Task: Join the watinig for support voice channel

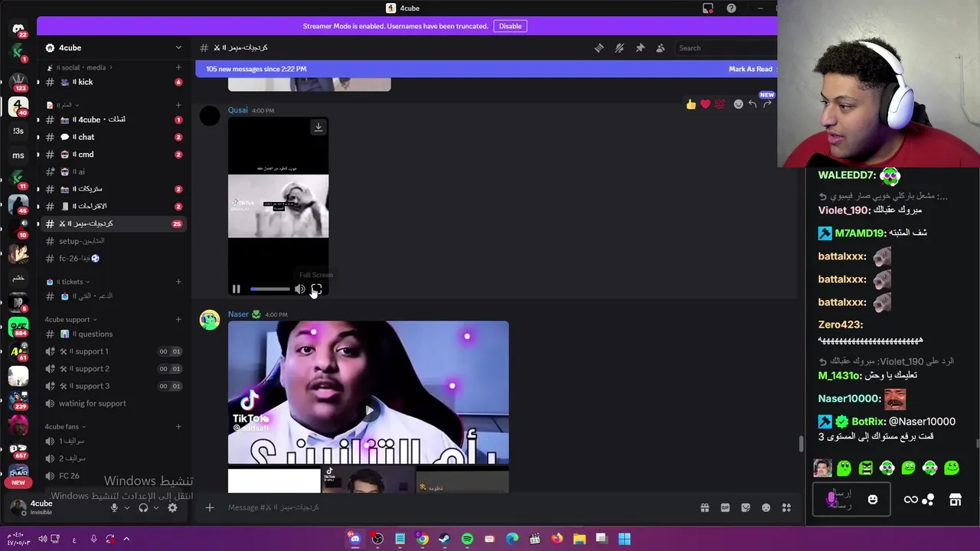Action: 113,403
